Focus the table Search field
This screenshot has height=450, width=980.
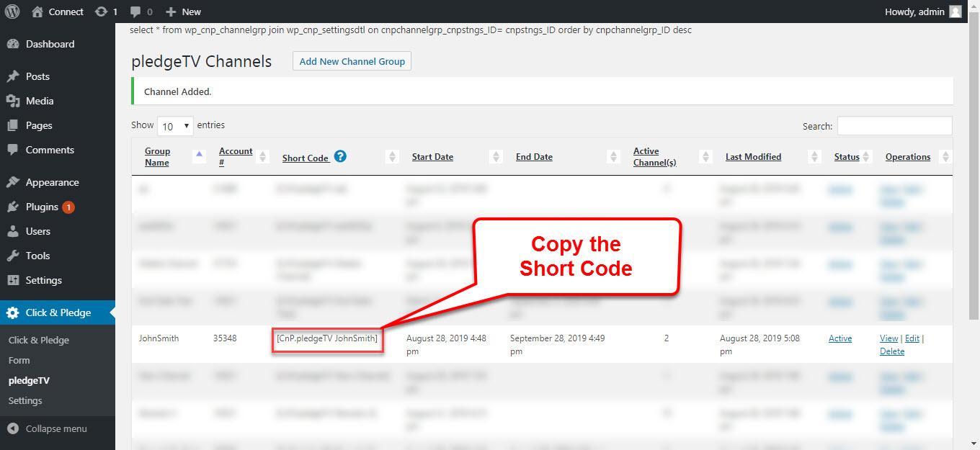tap(894, 126)
